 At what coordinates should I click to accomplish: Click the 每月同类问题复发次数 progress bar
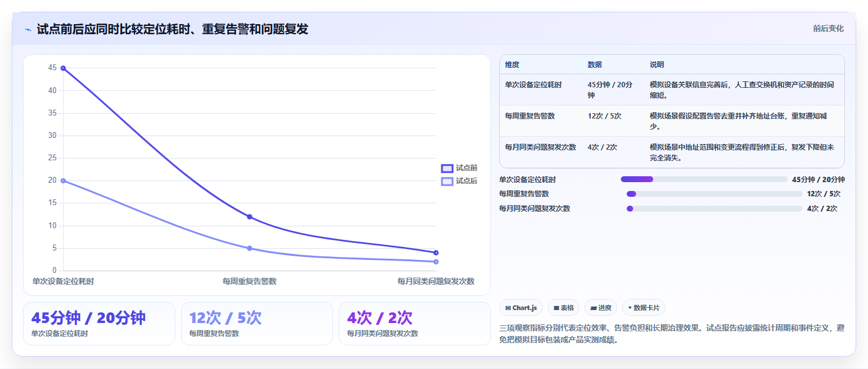(x=715, y=209)
